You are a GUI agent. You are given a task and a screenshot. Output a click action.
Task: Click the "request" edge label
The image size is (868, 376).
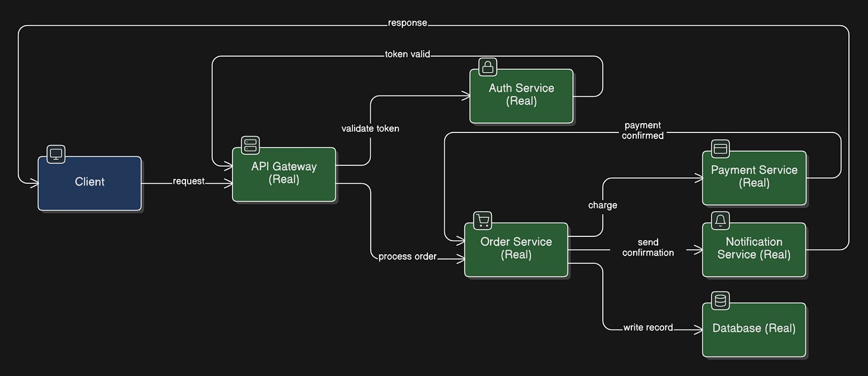click(189, 181)
